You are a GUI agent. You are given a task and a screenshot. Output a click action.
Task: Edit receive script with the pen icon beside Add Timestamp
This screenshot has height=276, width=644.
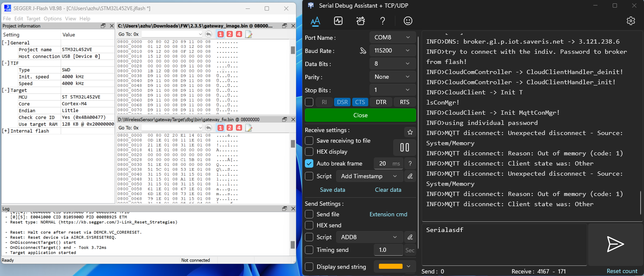pyautogui.click(x=410, y=176)
